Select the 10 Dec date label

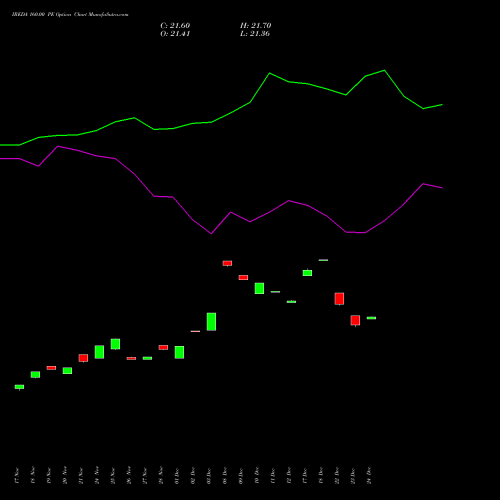click(x=257, y=476)
